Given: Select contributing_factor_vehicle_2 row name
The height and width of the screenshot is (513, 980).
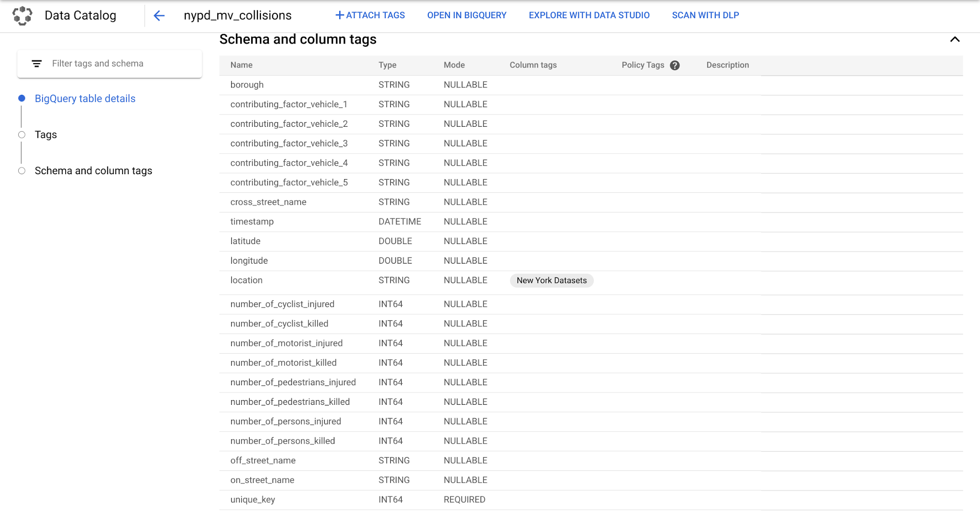Looking at the screenshot, I should (x=289, y=124).
